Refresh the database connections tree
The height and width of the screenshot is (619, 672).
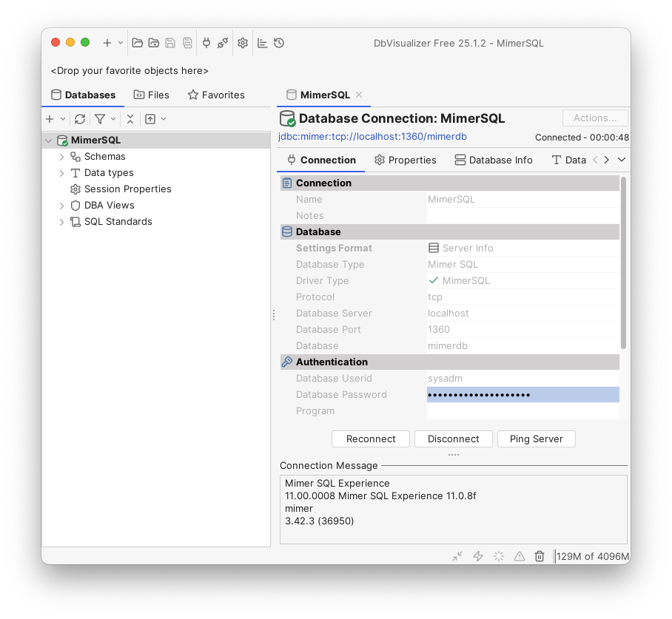tap(80, 118)
